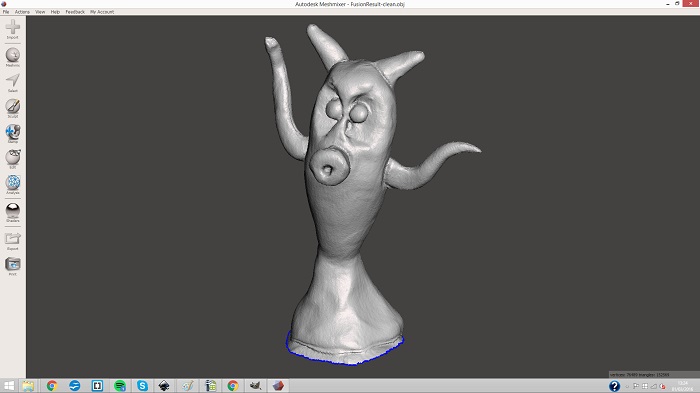Open the blue square brackets taskbar icon
Image resolution: width=700 pixels, height=393 pixels.
pyautogui.click(x=97, y=385)
